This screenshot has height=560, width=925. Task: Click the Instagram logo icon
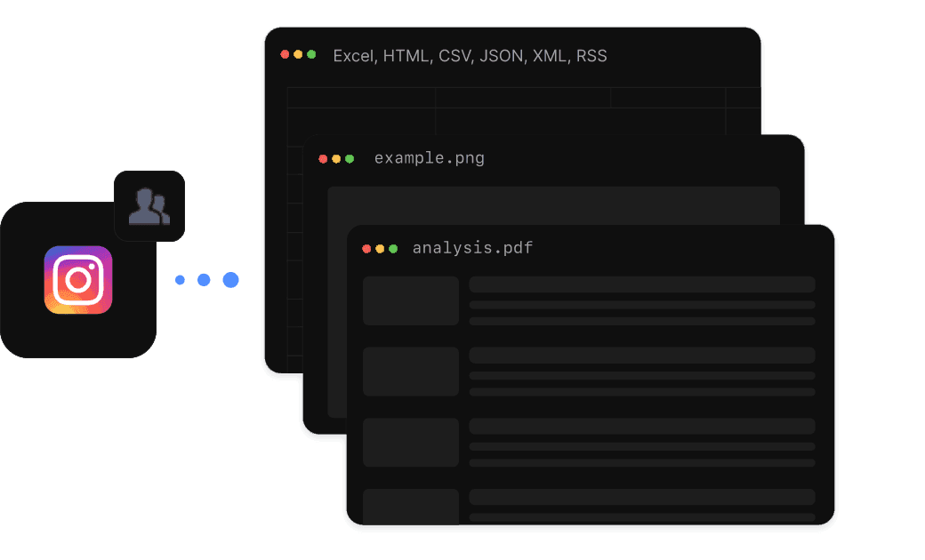(x=78, y=280)
